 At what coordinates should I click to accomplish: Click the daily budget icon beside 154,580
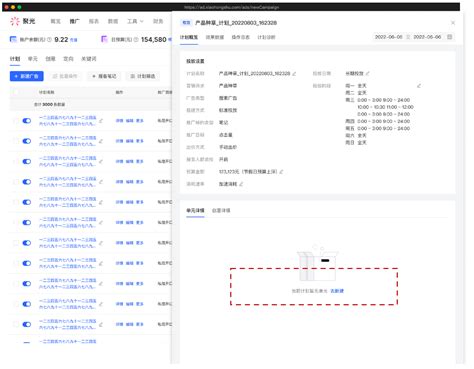(104, 39)
